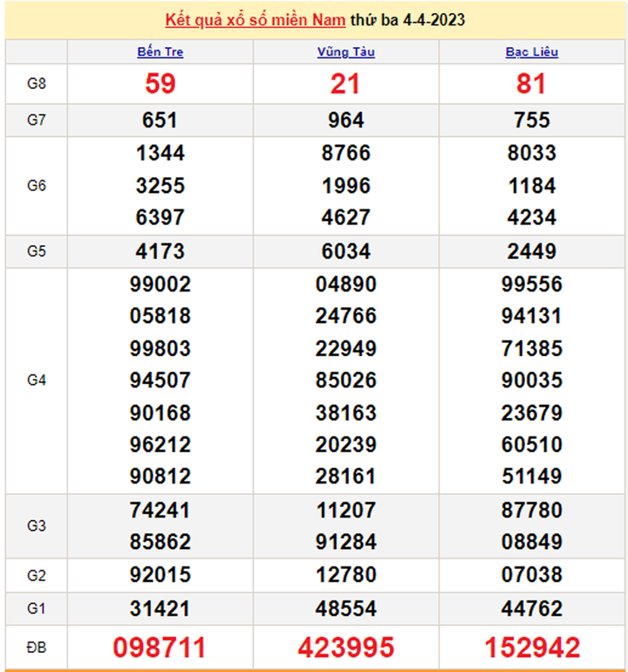Open the Bến Tre province link
This screenshot has width=628, height=672.
pyautogui.click(x=160, y=52)
